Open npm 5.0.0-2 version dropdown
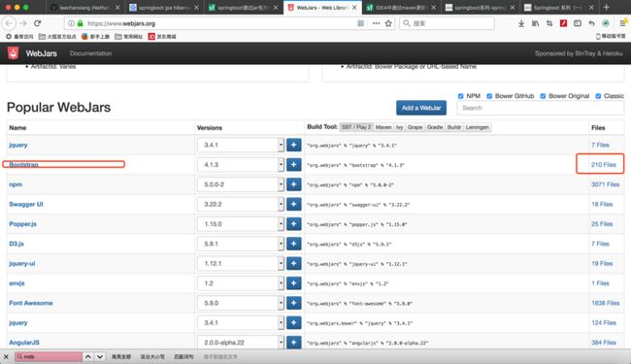 241,184
